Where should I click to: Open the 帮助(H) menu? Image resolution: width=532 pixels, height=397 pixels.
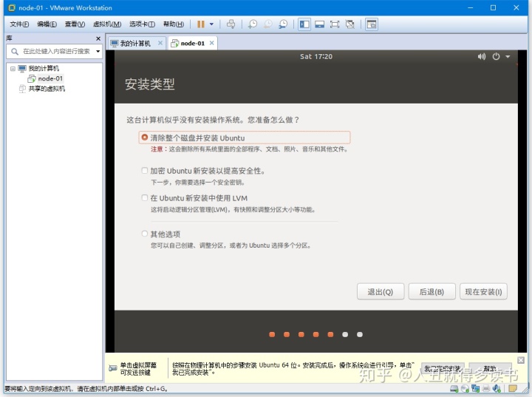click(x=174, y=24)
